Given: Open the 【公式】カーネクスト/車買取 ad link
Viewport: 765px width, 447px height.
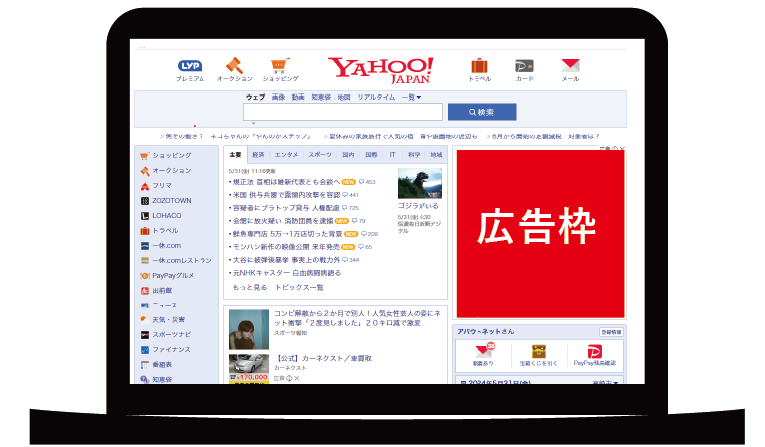Looking at the screenshot, I should point(322,358).
